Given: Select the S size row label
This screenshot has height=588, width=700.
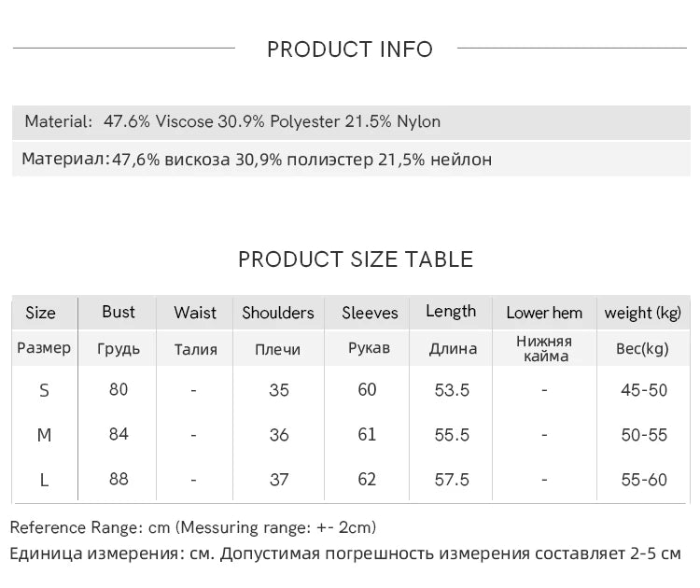Looking at the screenshot, I should coord(44,390).
